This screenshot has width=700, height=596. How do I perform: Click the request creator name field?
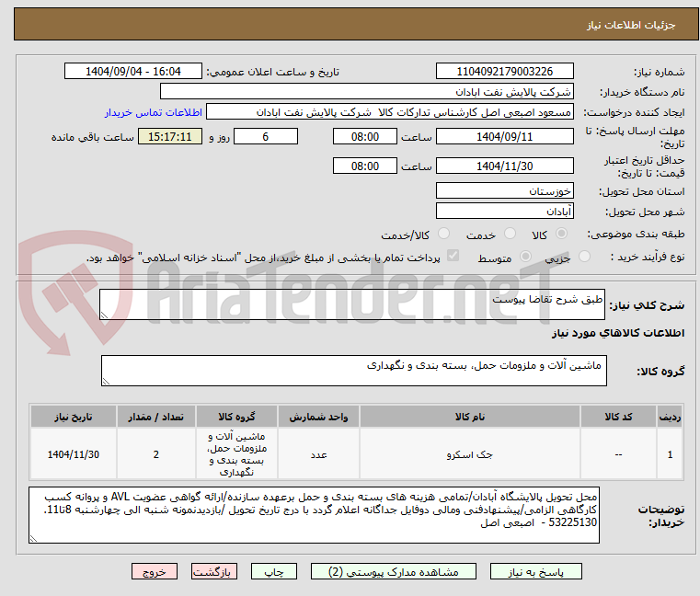[x=390, y=112]
